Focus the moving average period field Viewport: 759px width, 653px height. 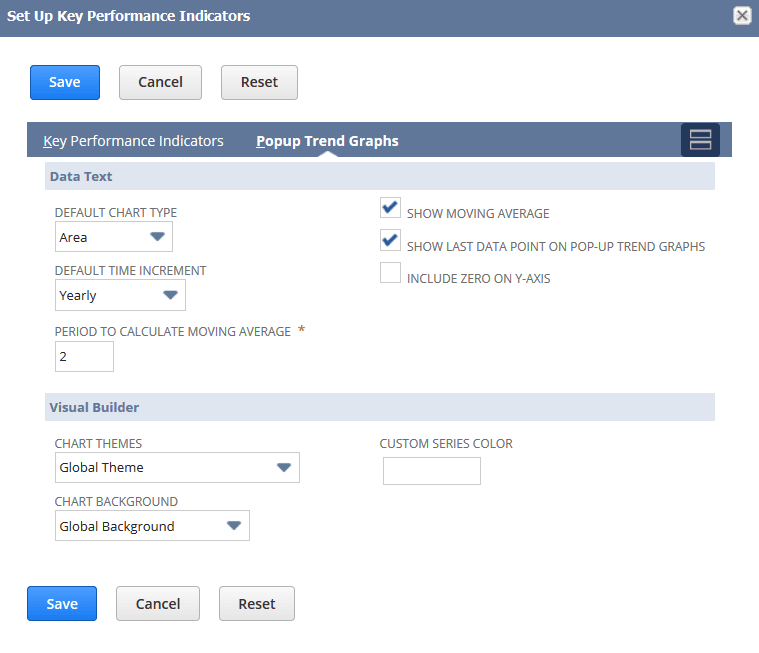pos(84,357)
